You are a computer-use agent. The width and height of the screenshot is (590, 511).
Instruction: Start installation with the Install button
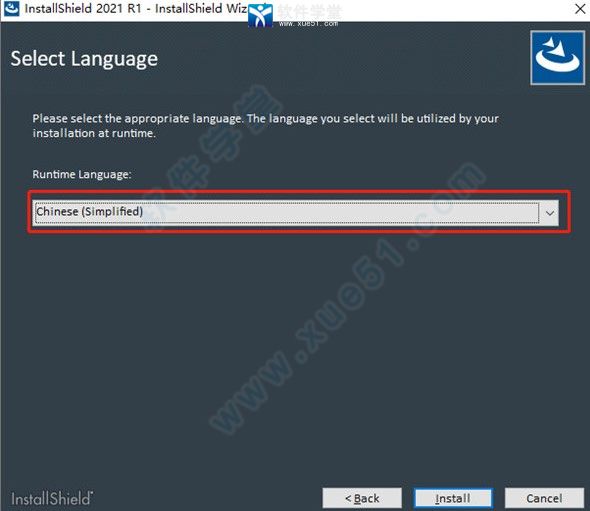(453, 498)
